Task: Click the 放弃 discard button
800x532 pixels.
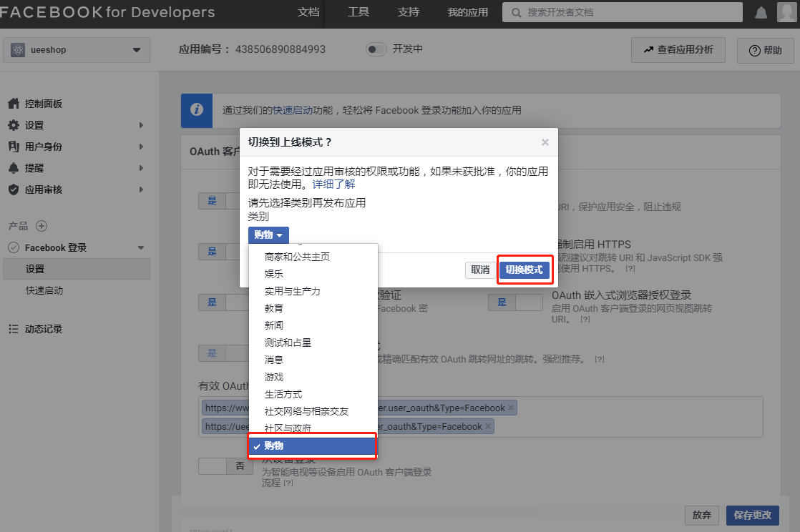Action: click(x=701, y=515)
